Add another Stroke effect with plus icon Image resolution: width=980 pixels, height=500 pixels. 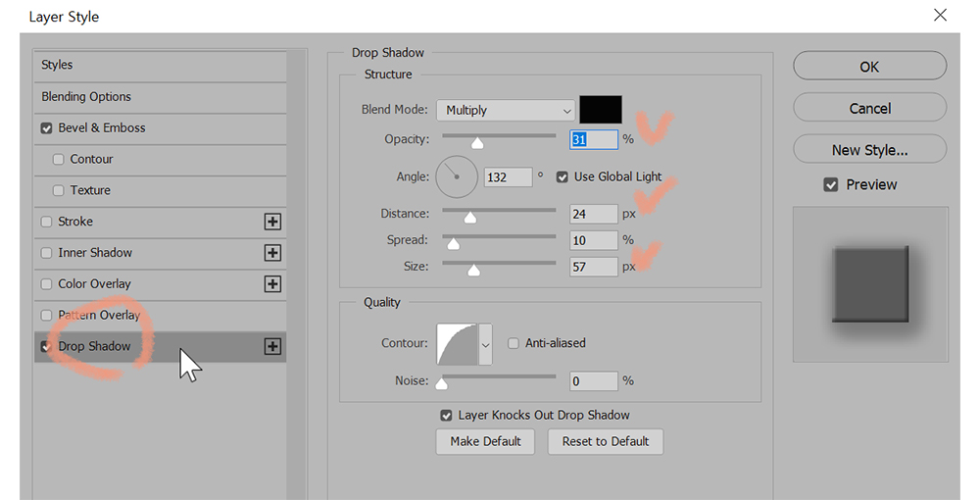click(272, 222)
